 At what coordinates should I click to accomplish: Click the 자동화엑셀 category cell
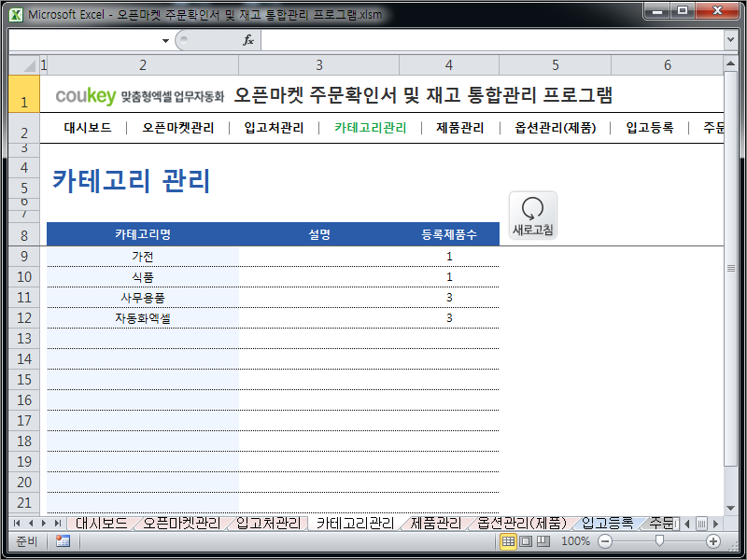pyautogui.click(x=143, y=318)
